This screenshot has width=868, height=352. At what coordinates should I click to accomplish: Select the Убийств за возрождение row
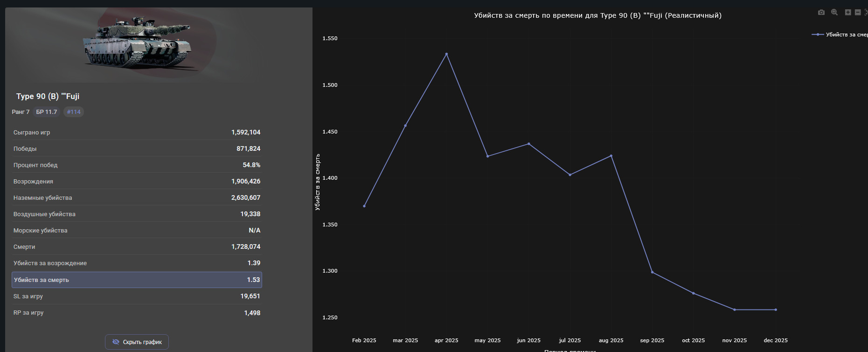[137, 263]
